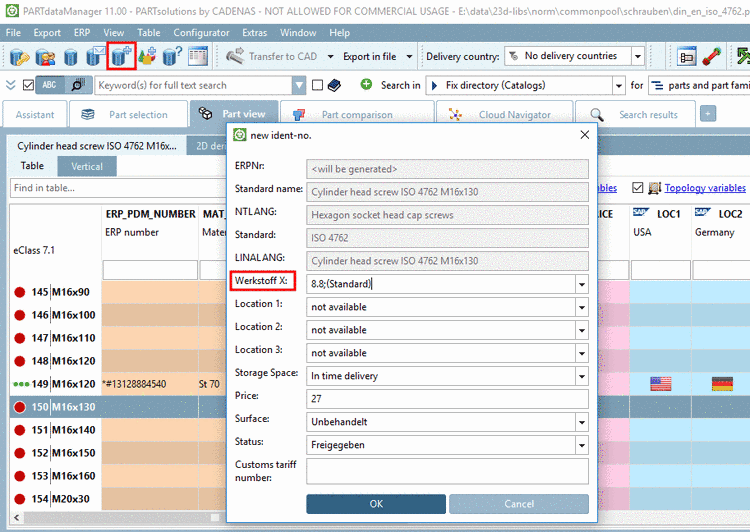The image size is (750, 532).
Task: Expand full text search keyword history
Action: pos(299,86)
